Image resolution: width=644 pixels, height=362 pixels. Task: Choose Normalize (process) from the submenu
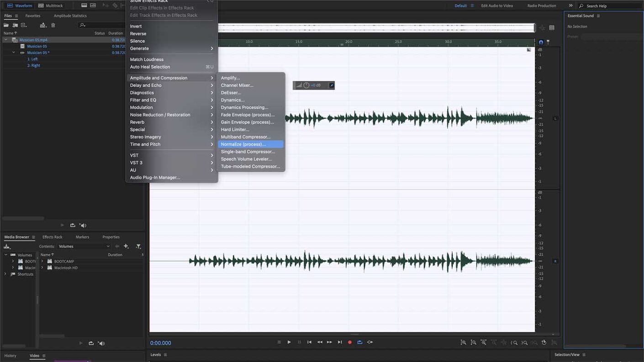[243, 144]
